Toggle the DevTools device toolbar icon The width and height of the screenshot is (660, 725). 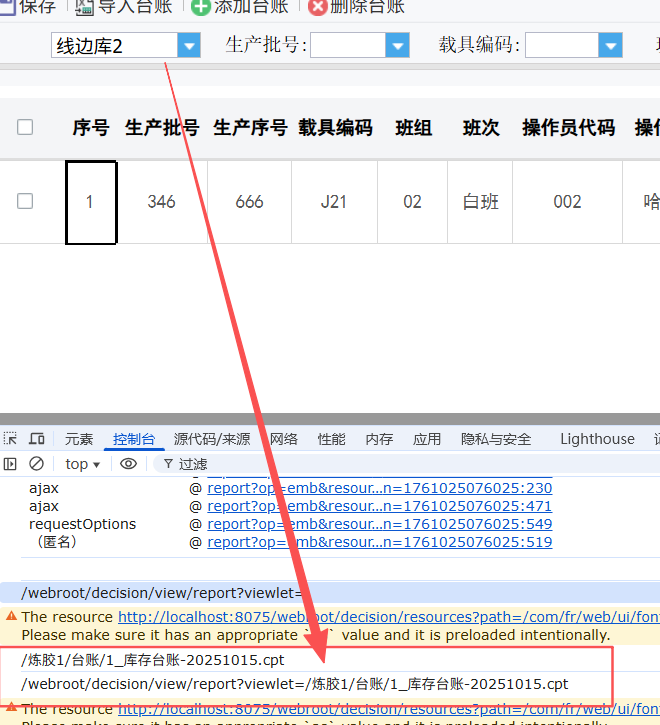(x=37, y=438)
